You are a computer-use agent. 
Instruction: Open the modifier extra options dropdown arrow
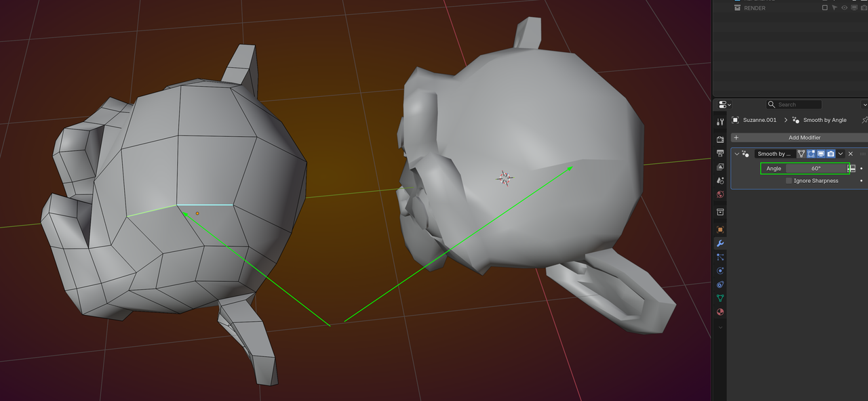click(841, 154)
